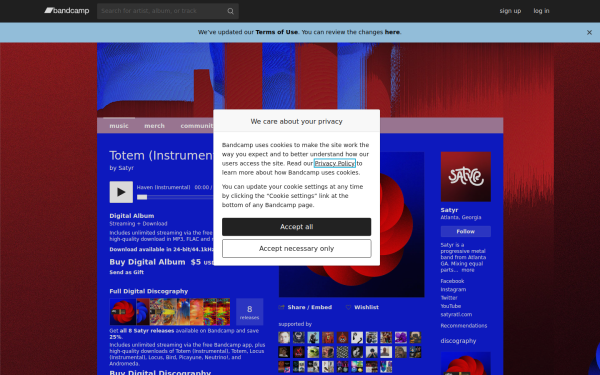600x375 pixels.
Task: Open Satyr's Twitter link
Action: click(x=449, y=298)
